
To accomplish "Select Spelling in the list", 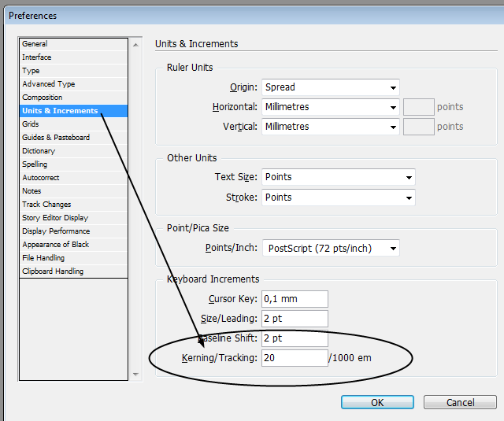I will [x=73, y=164].
